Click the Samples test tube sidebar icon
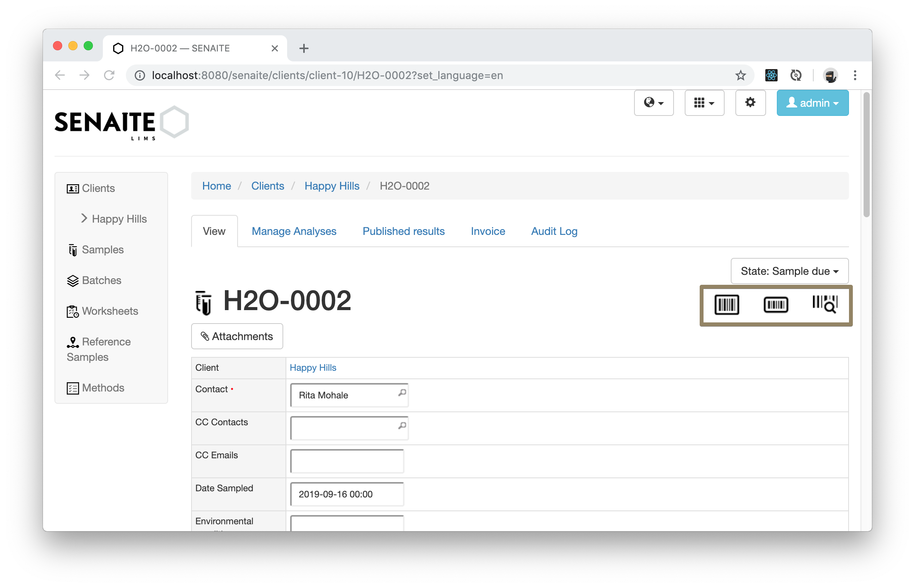Screen dimensions: 915x588 [x=73, y=250]
